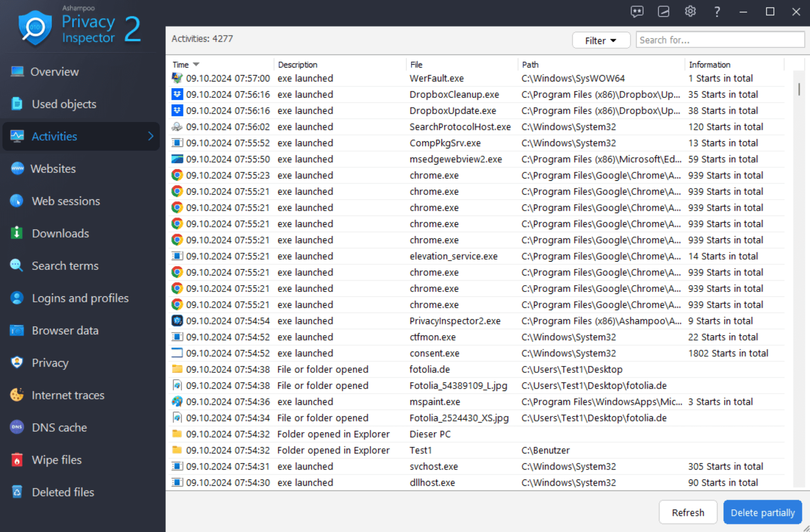Select the DNS cache icon in sidebar
Viewport: 810px width, 532px height.
[x=16, y=427]
